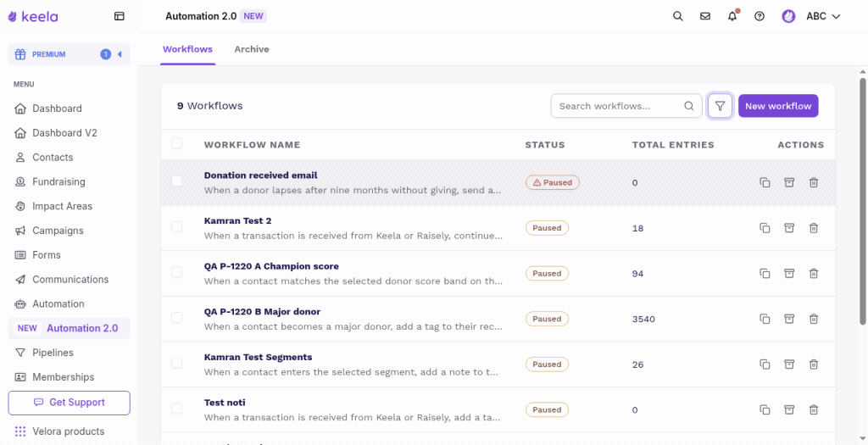
Task: Select Kamran Test 2 row checkbox
Action: (176, 227)
